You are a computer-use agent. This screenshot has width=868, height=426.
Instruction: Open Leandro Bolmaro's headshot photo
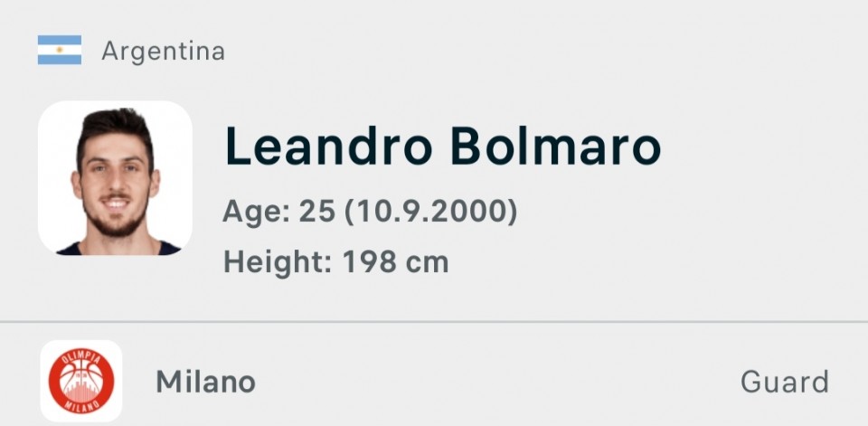[x=115, y=177]
